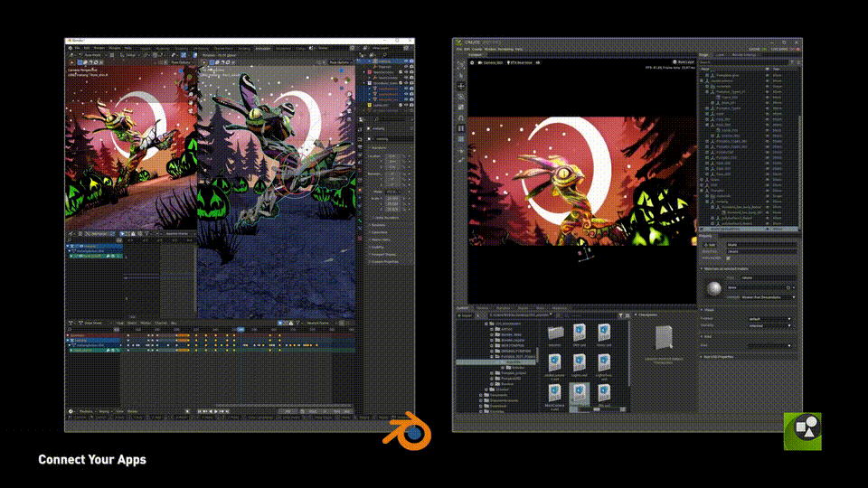Open the Rendering menu in Create
This screenshot has width=868, height=488.
[505, 49]
